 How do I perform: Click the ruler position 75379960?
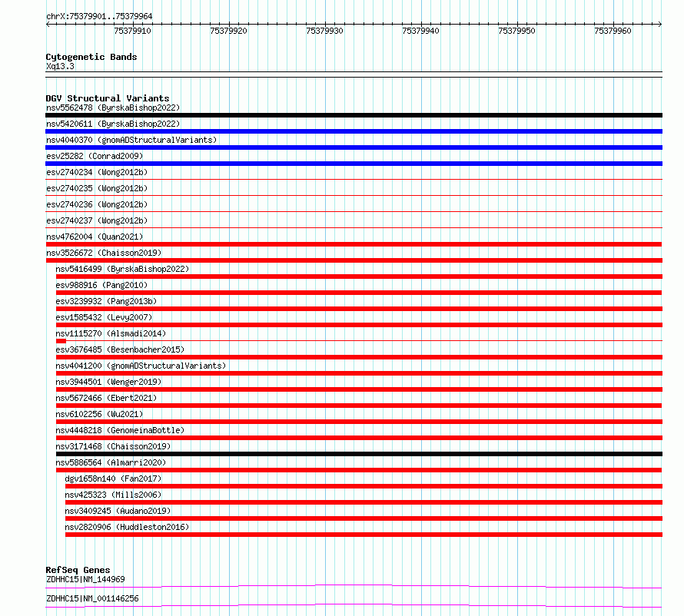point(613,31)
